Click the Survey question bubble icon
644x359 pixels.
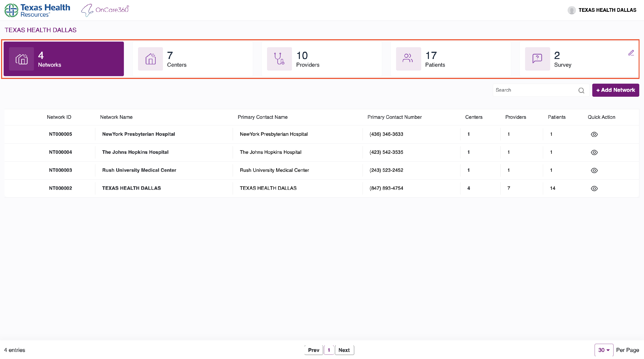(x=537, y=59)
